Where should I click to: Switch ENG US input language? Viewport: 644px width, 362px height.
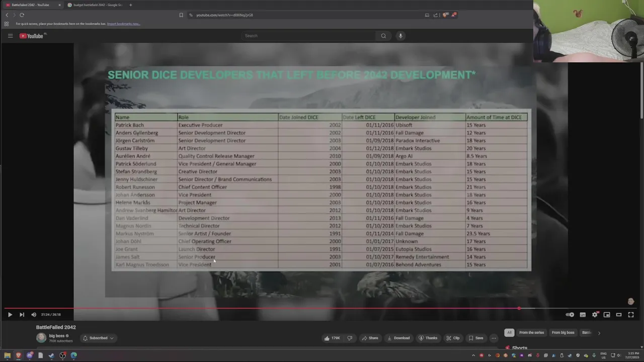pyautogui.click(x=604, y=355)
